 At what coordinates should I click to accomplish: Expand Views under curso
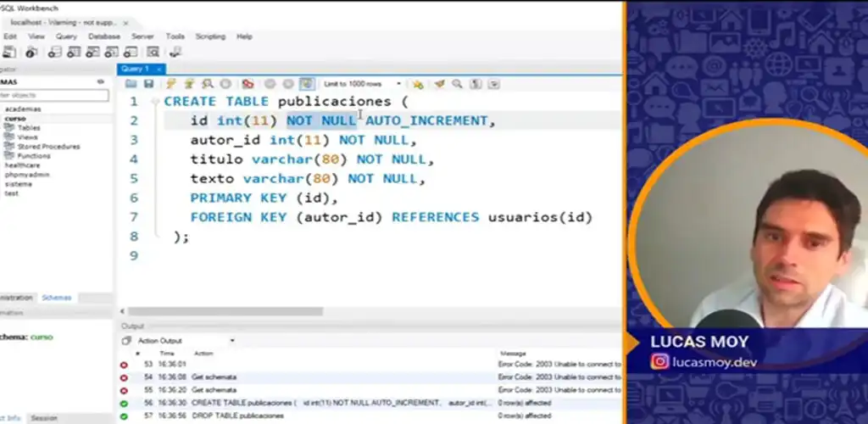pos(27,137)
